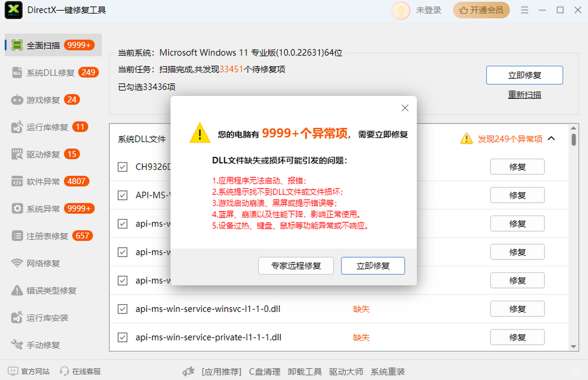588x380 pixels.
Task: Toggle checkbox of fourth DLL list row
Action: coord(122,252)
